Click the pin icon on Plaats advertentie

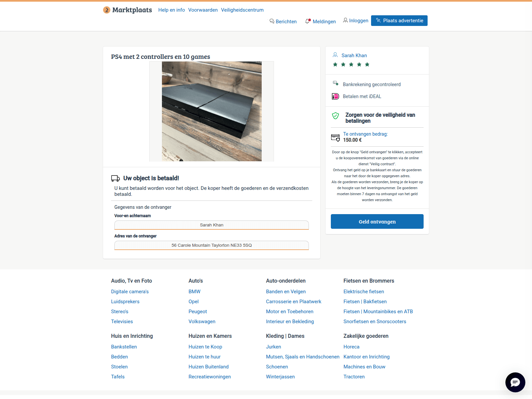tap(378, 20)
